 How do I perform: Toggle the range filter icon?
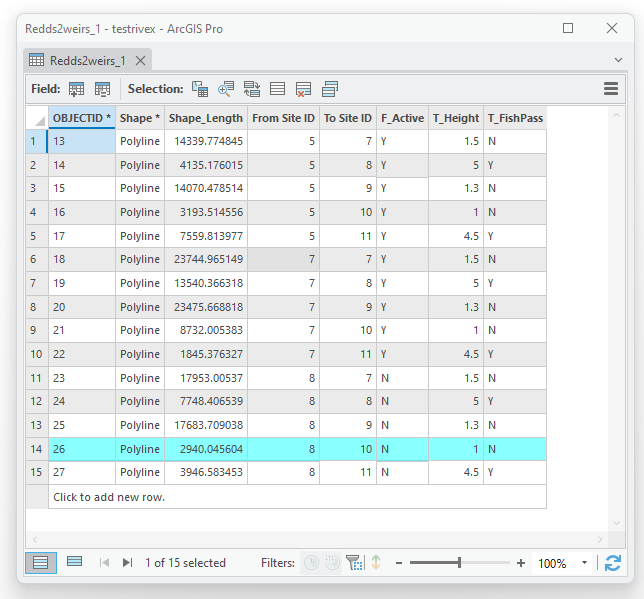(x=332, y=562)
